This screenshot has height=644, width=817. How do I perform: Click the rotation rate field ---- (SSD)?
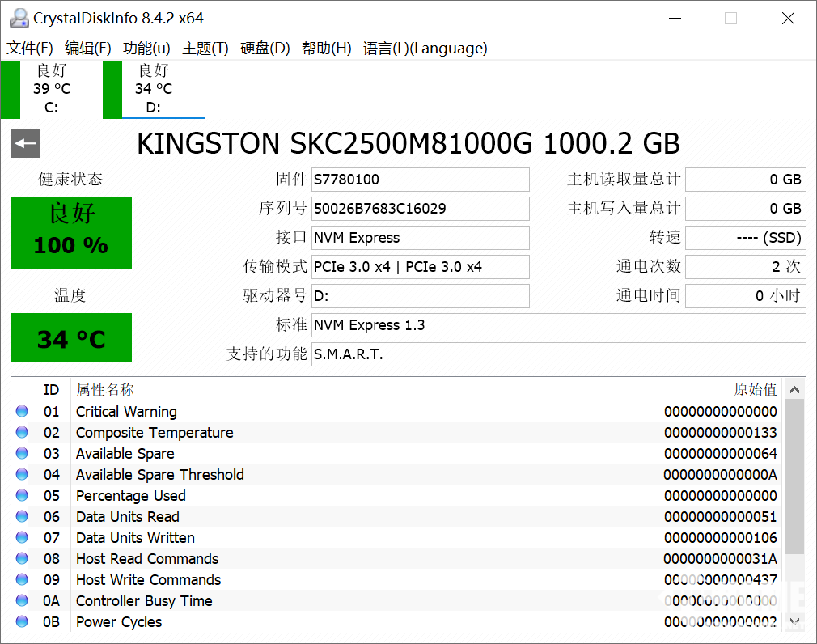point(746,238)
